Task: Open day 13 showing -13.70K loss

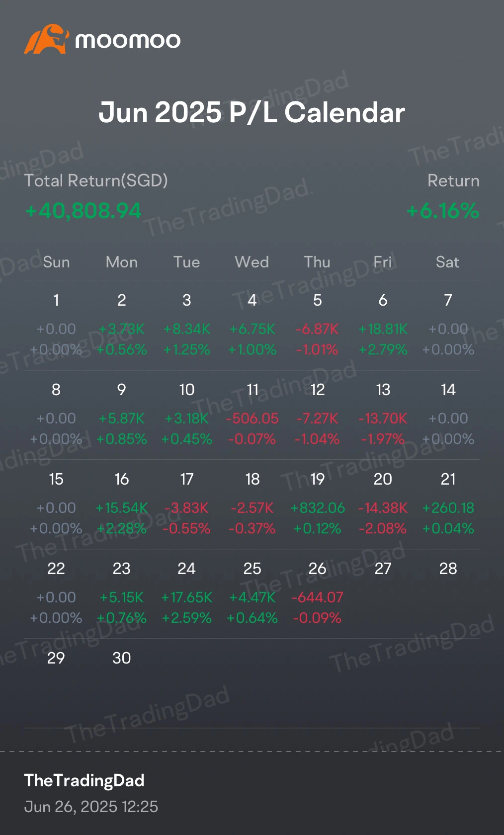Action: (x=383, y=415)
